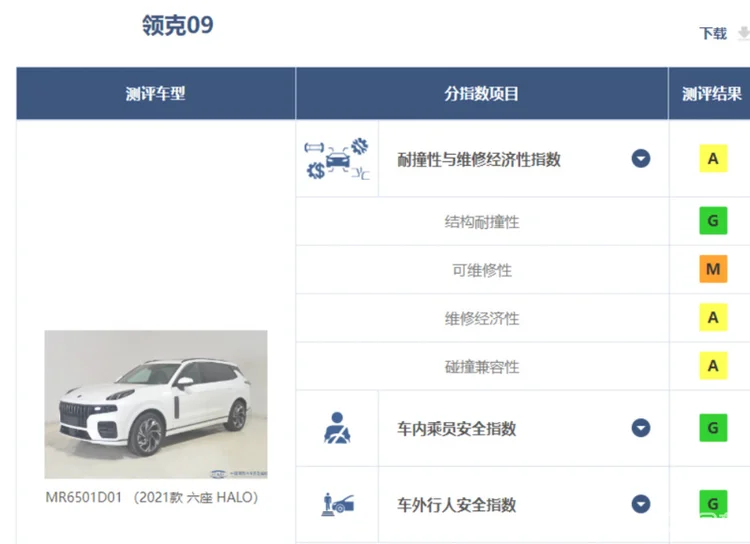
Task: Select the 耐撞性与维修经济性指数 label
Action: pos(479,159)
